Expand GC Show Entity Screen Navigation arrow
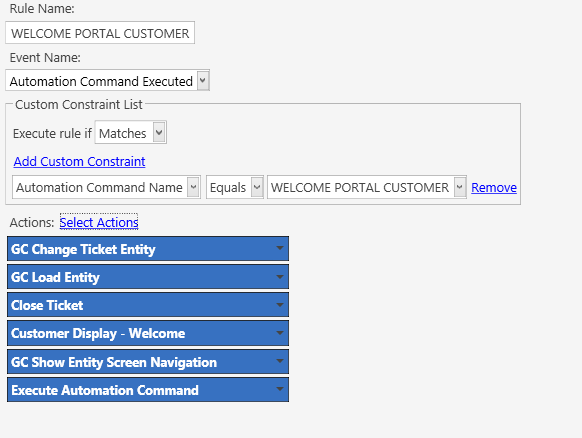 pos(280,361)
